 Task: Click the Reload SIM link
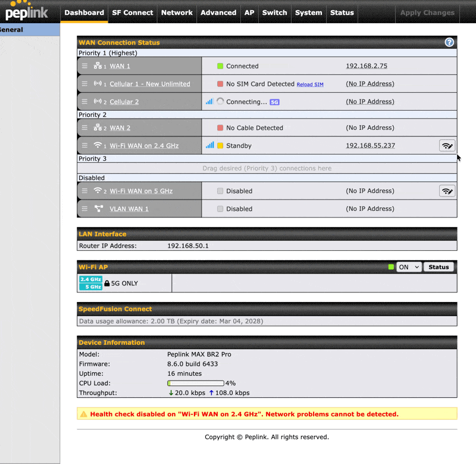310,85
